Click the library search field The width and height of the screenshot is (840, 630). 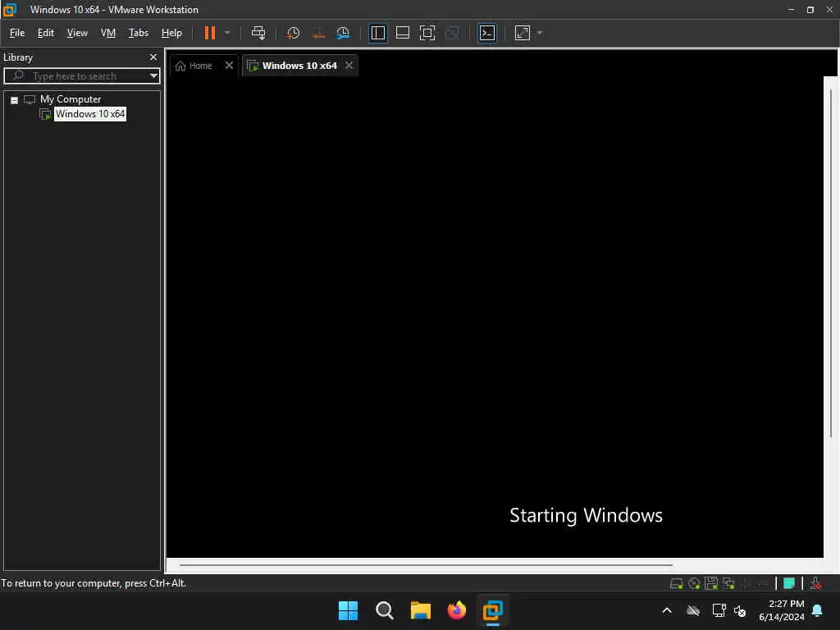click(80, 76)
